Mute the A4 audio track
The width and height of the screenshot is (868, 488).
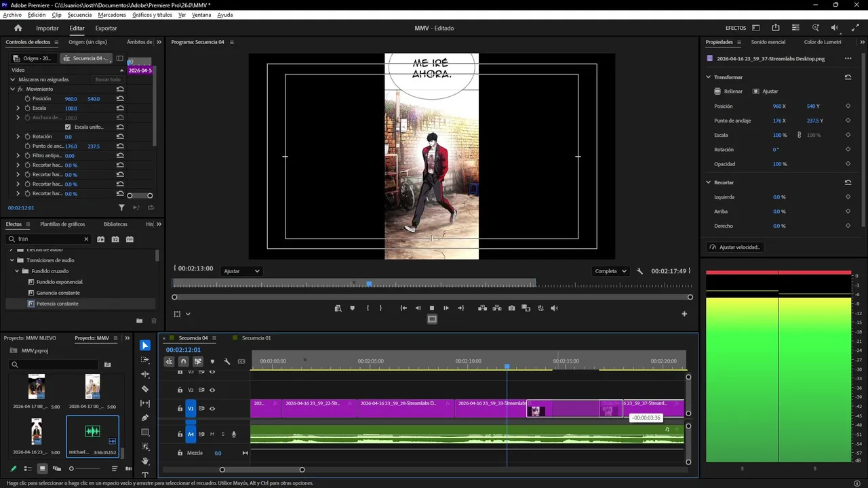(x=212, y=434)
